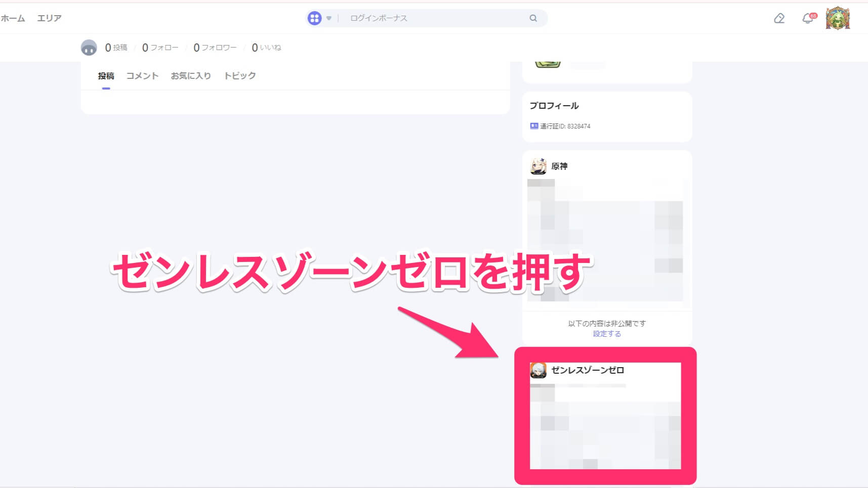Click the 通行証ID badge icon in profile card
This screenshot has height=488, width=868.
534,126
